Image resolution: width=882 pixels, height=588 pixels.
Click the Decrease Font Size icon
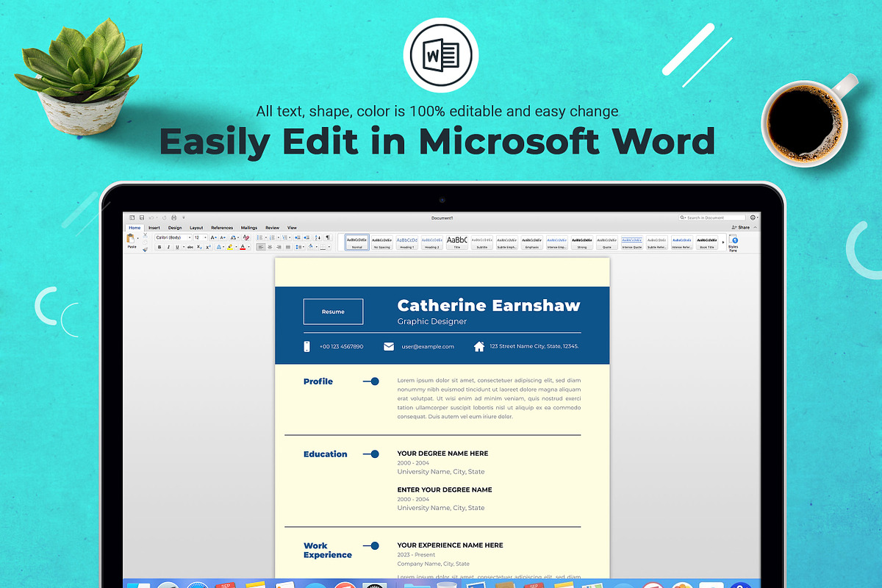223,237
